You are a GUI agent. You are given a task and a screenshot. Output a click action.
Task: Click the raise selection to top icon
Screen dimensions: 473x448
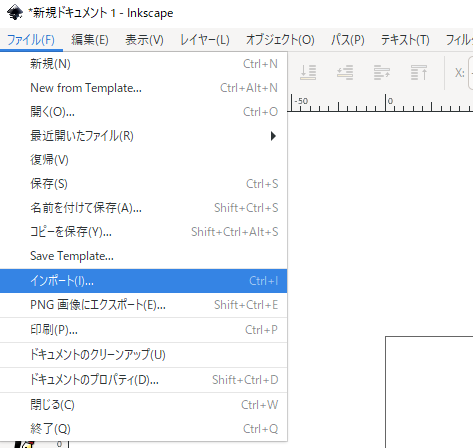[419, 72]
